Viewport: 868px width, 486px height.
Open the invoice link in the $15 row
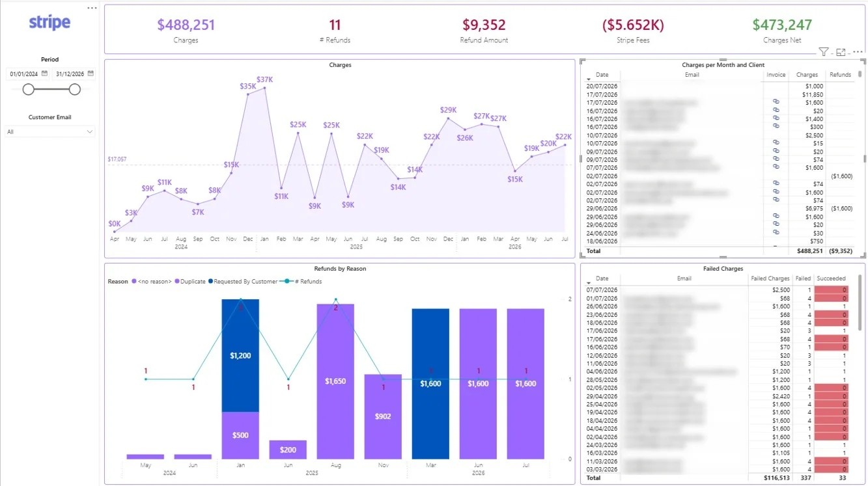[776, 143]
